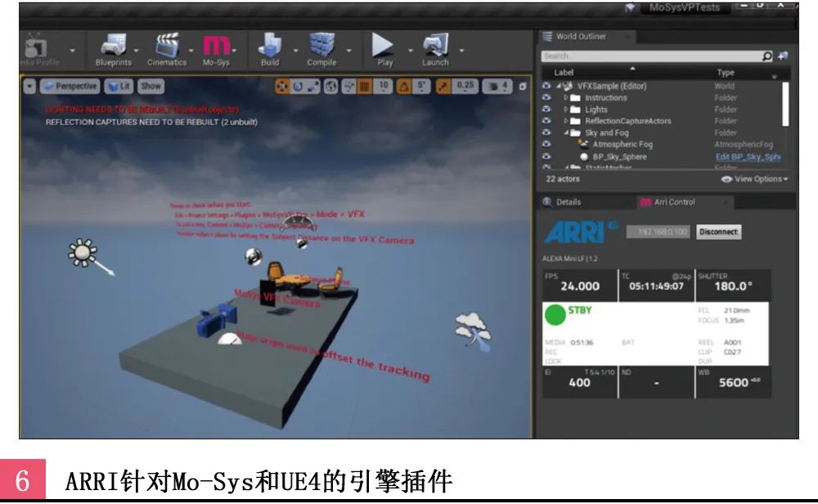
Task: Switch to the Details tab
Action: pyautogui.click(x=568, y=202)
